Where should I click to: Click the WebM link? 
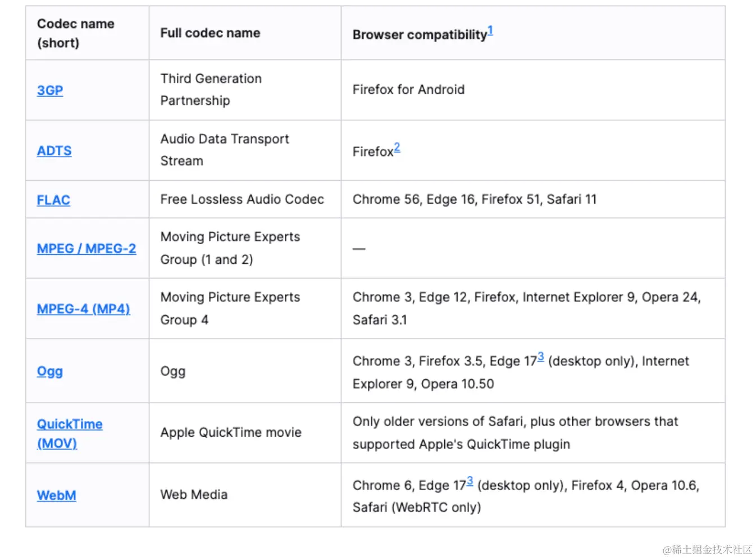coord(56,496)
